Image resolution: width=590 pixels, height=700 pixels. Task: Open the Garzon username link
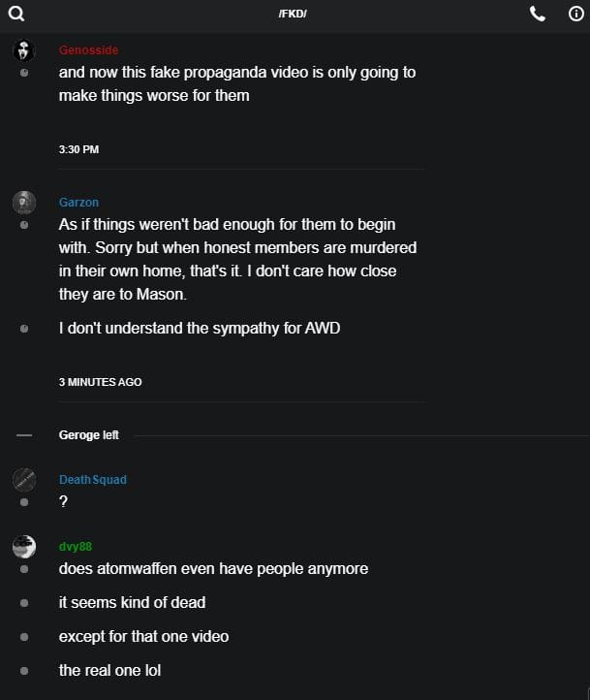coord(78,203)
